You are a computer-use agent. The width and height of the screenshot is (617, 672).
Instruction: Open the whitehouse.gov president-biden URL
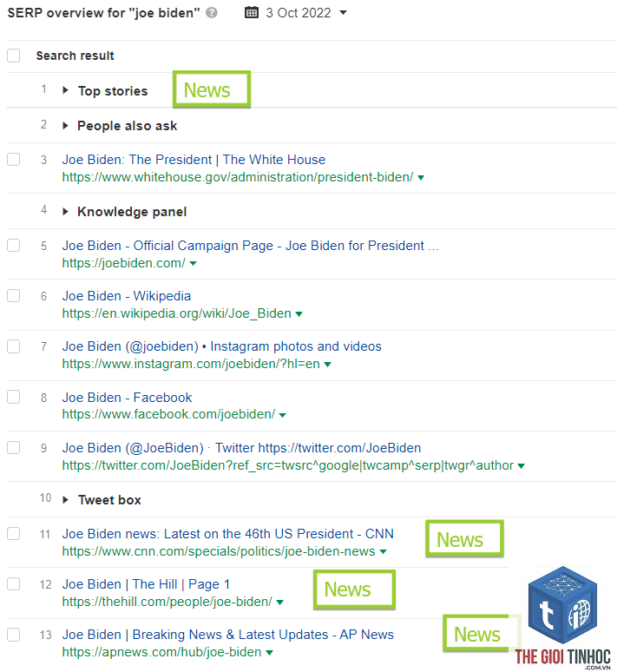point(238,177)
